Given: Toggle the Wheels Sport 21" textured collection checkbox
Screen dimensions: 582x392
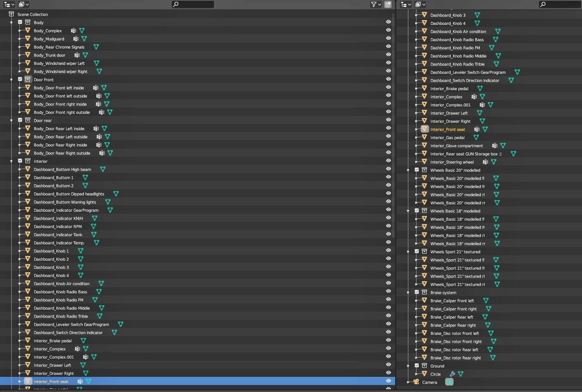Looking at the screenshot, I should pos(416,251).
